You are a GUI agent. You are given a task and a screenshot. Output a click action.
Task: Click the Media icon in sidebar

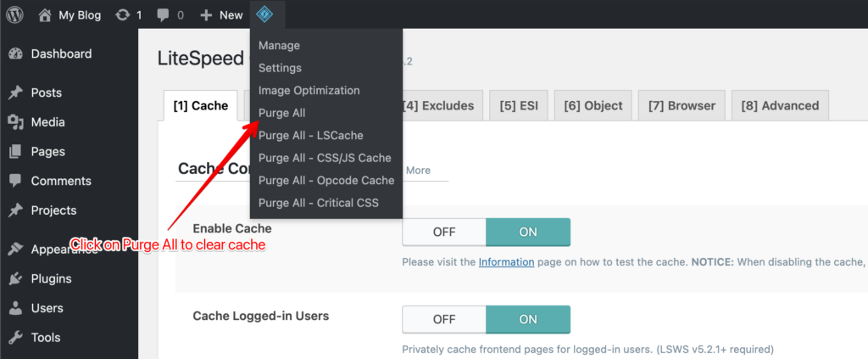[x=15, y=122]
